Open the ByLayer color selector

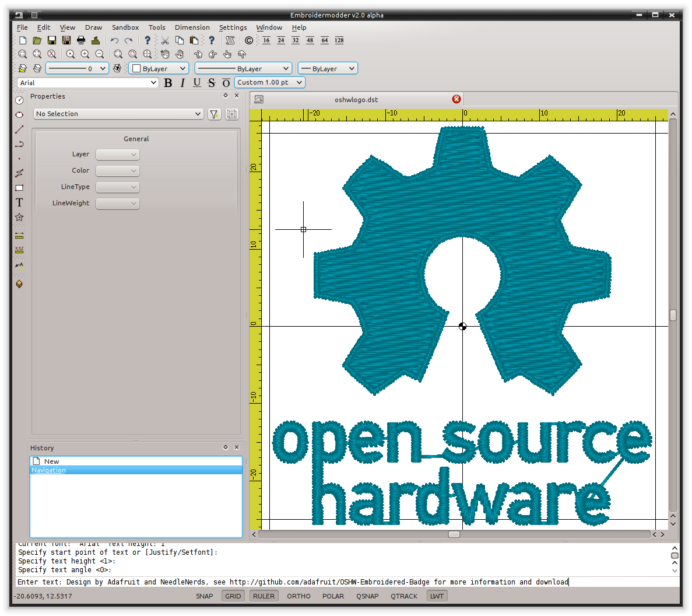(x=159, y=69)
